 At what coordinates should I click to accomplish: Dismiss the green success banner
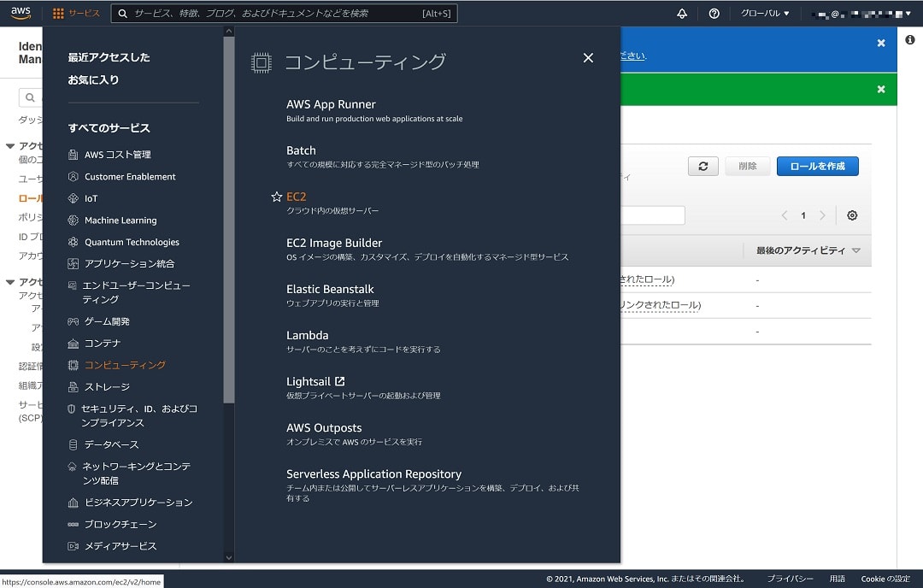(881, 89)
